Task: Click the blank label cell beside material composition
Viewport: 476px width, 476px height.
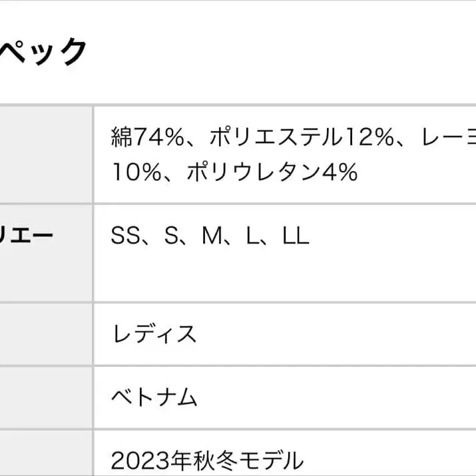Action: point(45,154)
